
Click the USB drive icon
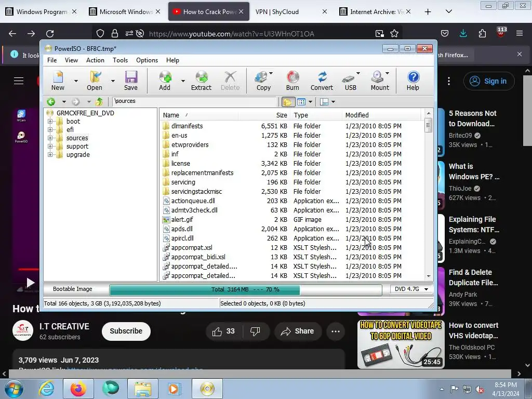[348, 78]
